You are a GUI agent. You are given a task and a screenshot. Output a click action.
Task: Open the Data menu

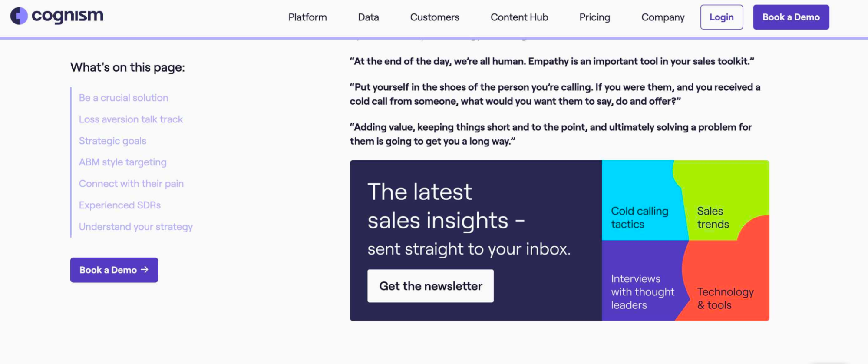pyautogui.click(x=368, y=17)
